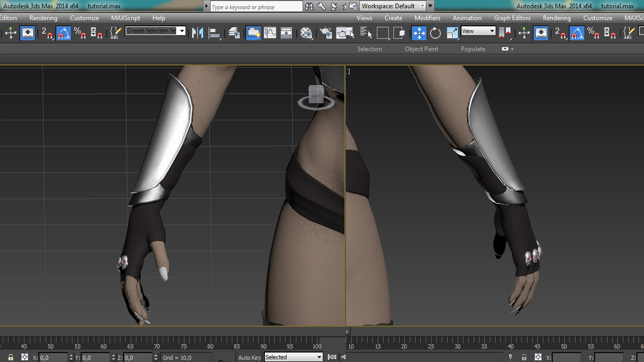Open the Curve Editor from the toolbar
This screenshot has height=362, width=644.
270,33
